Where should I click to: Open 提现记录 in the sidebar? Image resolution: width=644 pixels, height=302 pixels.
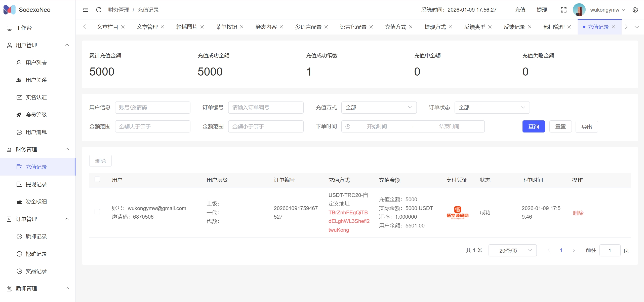(36, 184)
